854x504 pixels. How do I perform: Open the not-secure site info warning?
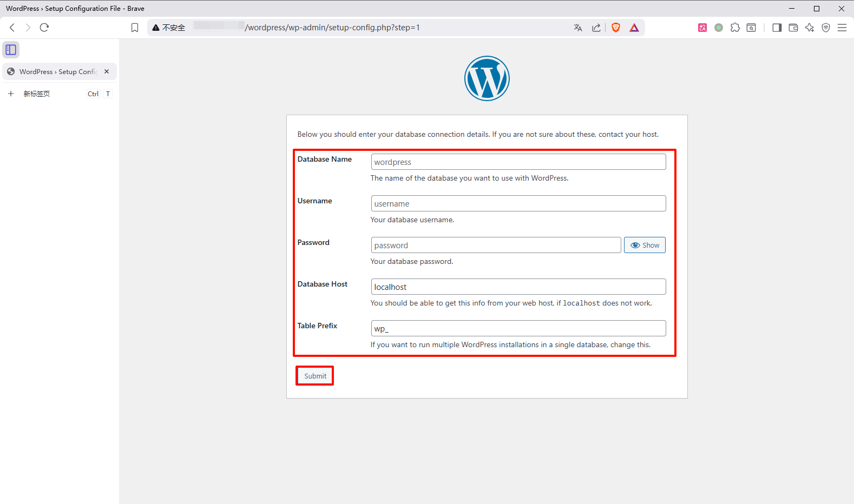coord(168,28)
